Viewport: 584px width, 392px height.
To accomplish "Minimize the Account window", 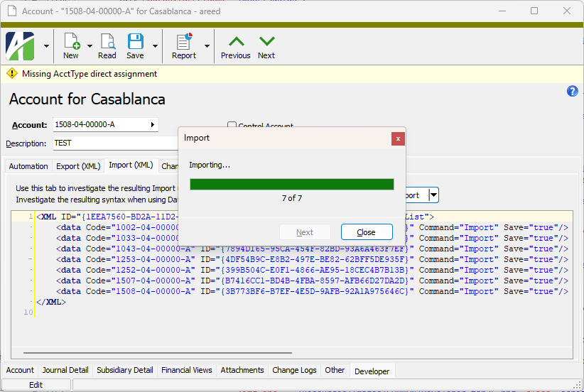I will [502, 11].
